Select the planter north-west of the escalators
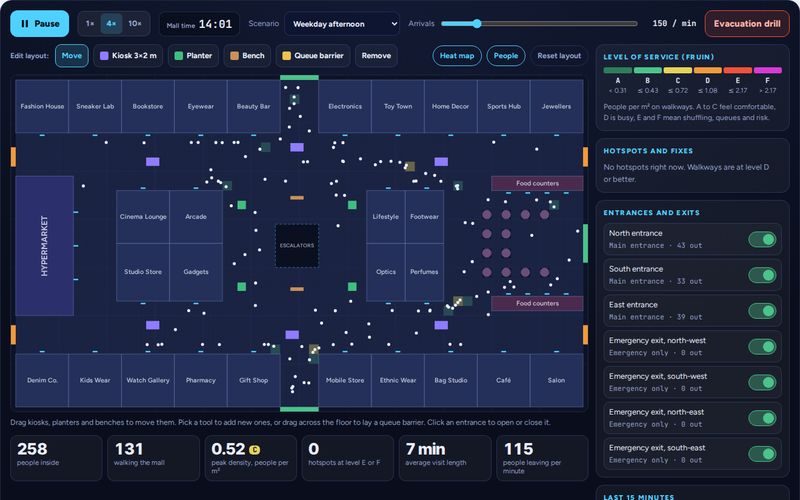 pos(242,205)
